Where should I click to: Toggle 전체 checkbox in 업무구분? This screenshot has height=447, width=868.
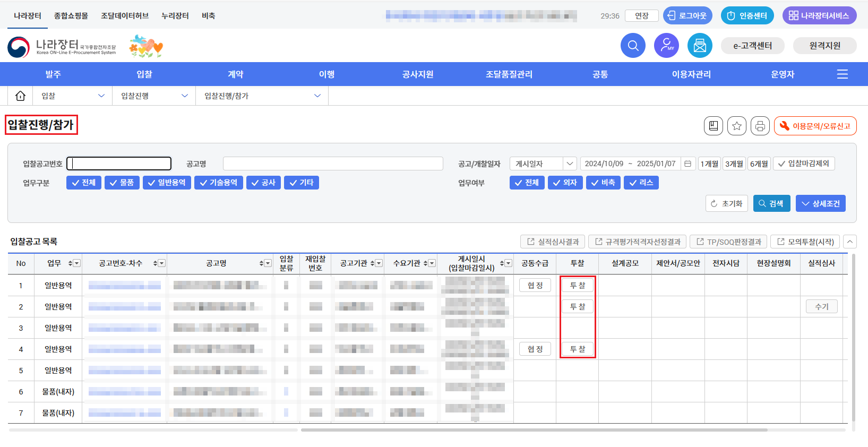coord(84,183)
